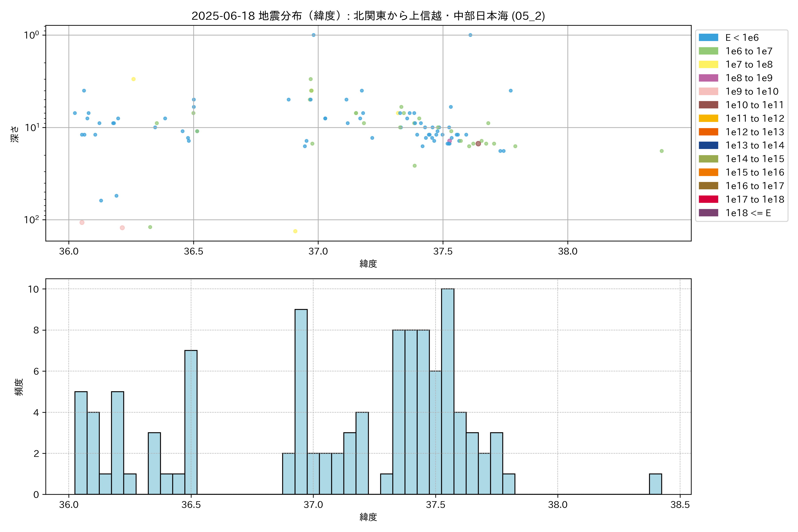Click the crimson '1e17 to 1e18' legend swatch
The image size is (798, 532).
pos(708,199)
